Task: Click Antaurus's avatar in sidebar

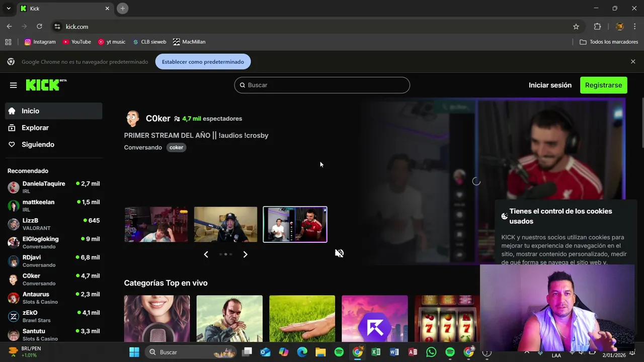Action: tap(14, 298)
